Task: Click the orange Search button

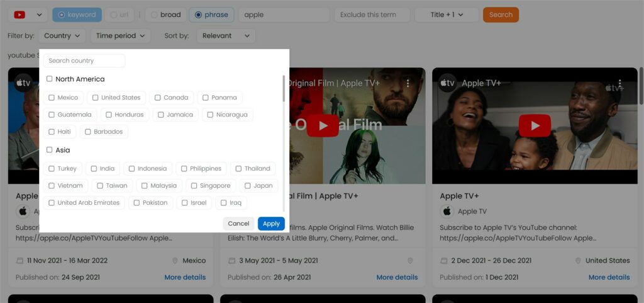Action: pyautogui.click(x=501, y=14)
